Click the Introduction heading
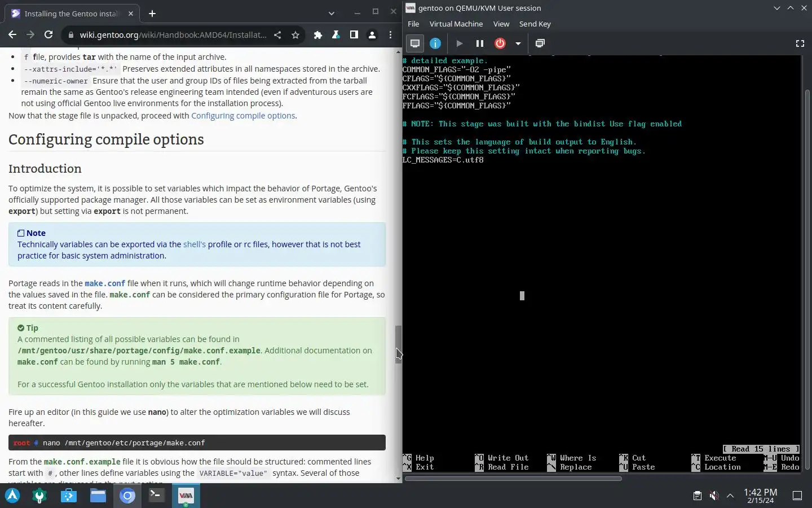Viewport: 812px width, 508px height. click(45, 168)
